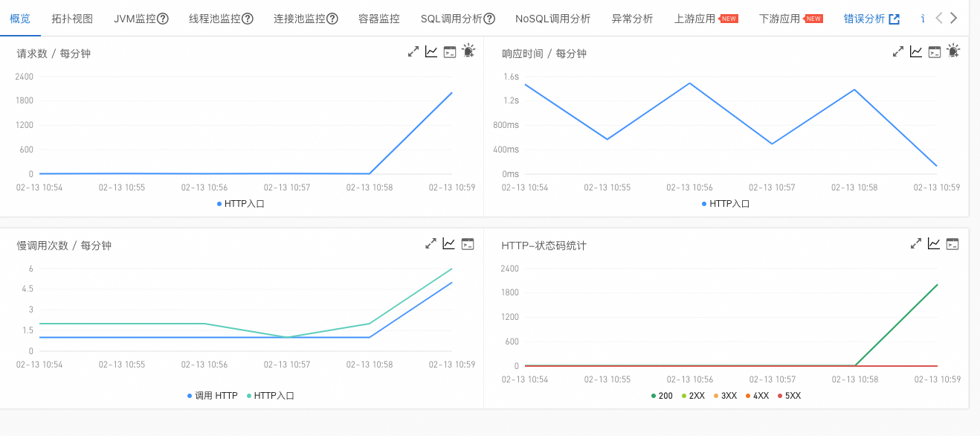Viewport: 980px width, 436px height.
Task: Open the 连接池监控 tab
Action: 300,19
